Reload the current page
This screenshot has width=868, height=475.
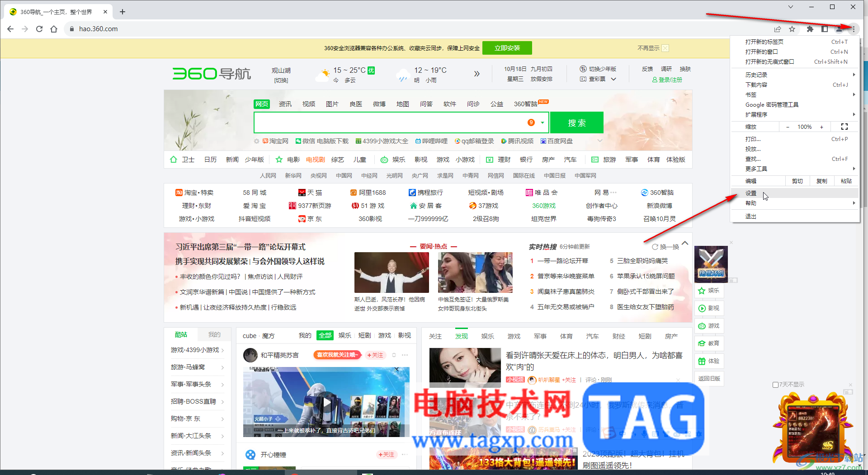(x=39, y=29)
